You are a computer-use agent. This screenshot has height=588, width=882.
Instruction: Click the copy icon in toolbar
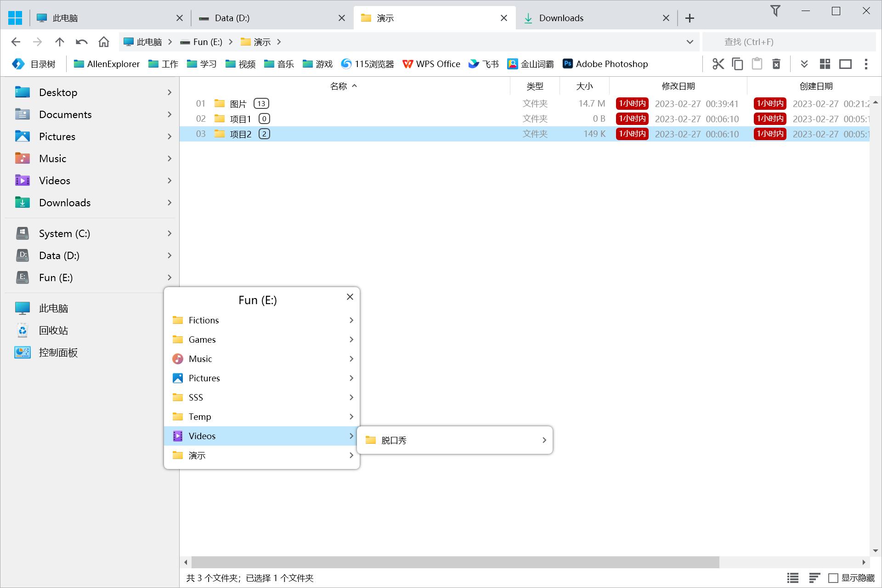737,64
